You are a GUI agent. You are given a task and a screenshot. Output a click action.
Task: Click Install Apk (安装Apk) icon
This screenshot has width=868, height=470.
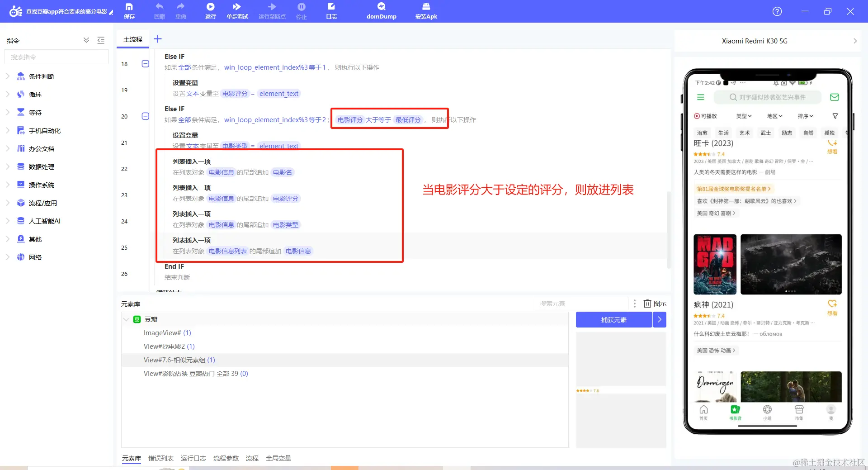pos(426,11)
